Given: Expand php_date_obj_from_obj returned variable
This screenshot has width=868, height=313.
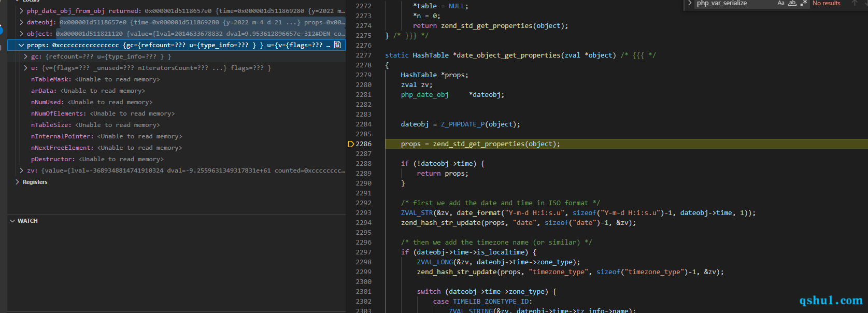Looking at the screenshot, I should (x=21, y=11).
